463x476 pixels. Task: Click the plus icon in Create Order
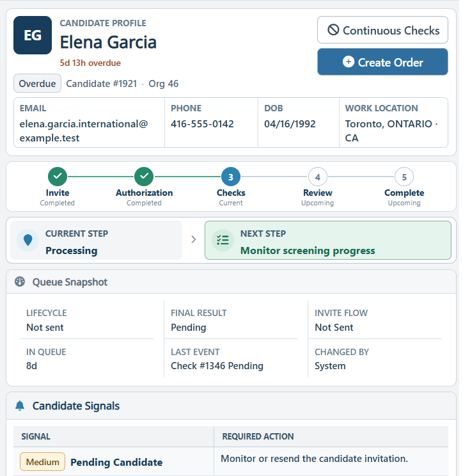tap(349, 62)
